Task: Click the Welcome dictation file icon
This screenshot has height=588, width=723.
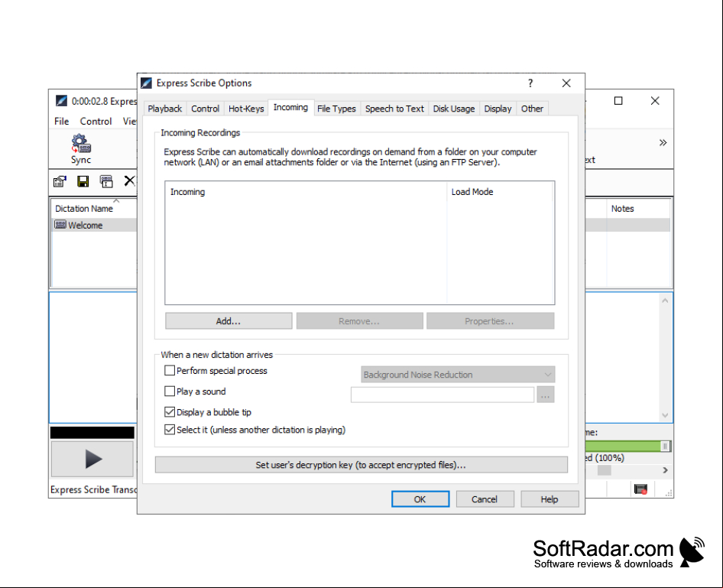Action: (x=60, y=225)
